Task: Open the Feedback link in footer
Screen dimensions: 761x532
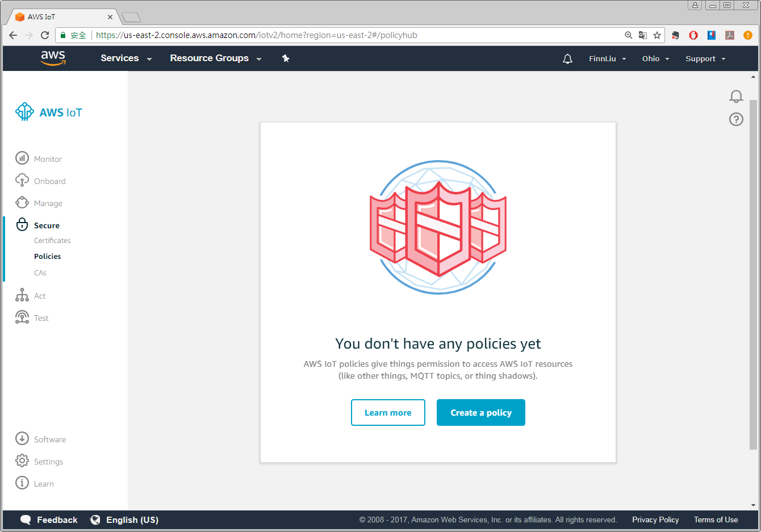Action: (x=57, y=520)
